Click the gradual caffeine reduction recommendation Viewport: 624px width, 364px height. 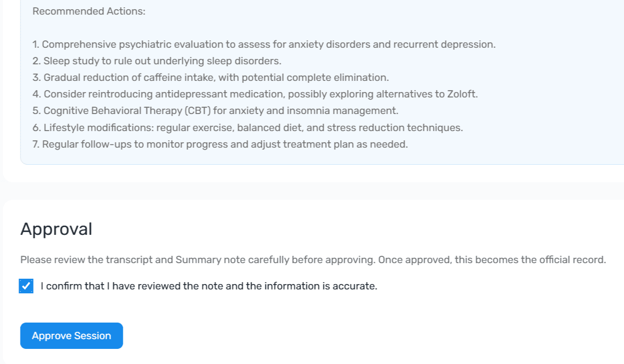(x=211, y=77)
